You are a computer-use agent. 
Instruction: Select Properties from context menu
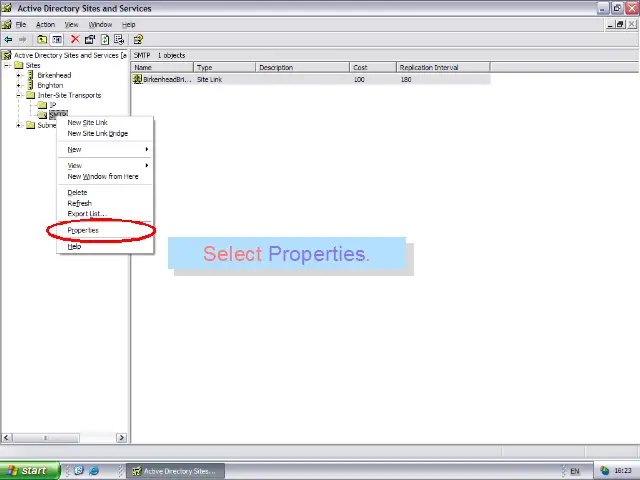(105, 230)
